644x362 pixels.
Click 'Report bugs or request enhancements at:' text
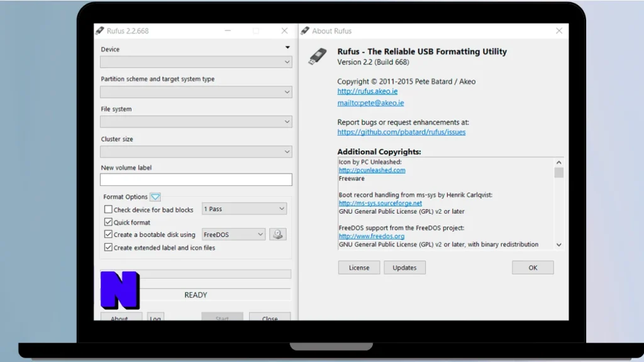coord(403,122)
